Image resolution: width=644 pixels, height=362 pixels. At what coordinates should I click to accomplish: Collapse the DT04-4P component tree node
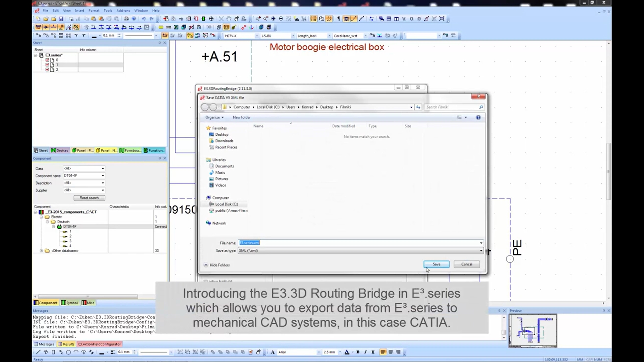53,226
